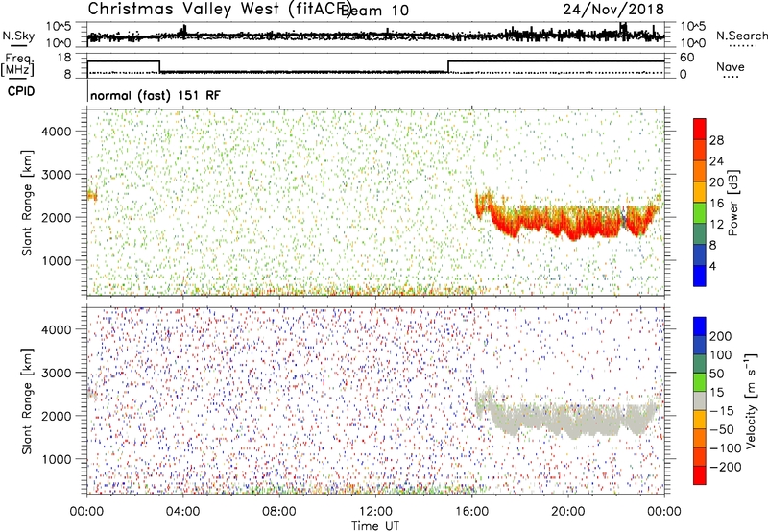The height and width of the screenshot is (532, 768).
Task: Click the '04:00' time tick label
Action: (182, 512)
